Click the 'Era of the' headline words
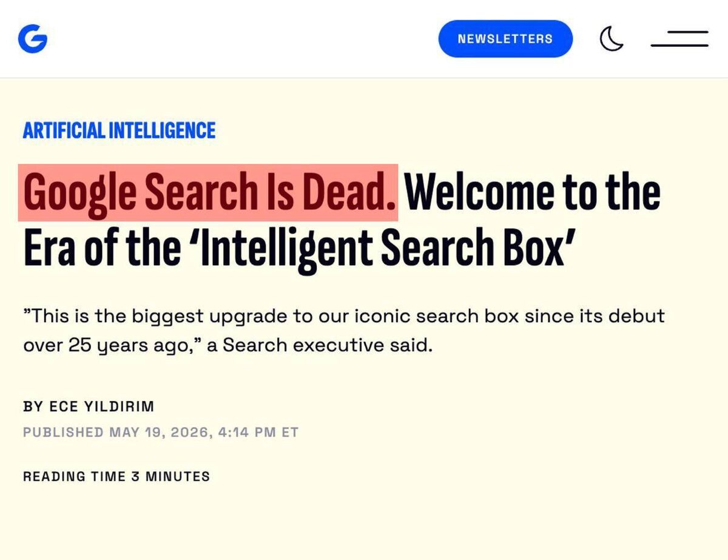The width and height of the screenshot is (728, 560). [x=102, y=249]
